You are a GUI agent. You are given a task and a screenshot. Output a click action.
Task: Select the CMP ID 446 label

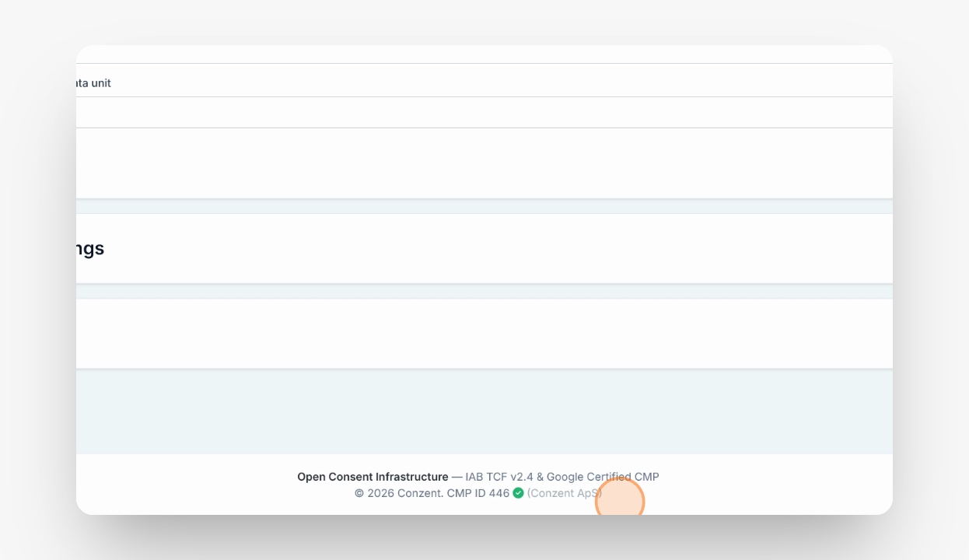[478, 493]
